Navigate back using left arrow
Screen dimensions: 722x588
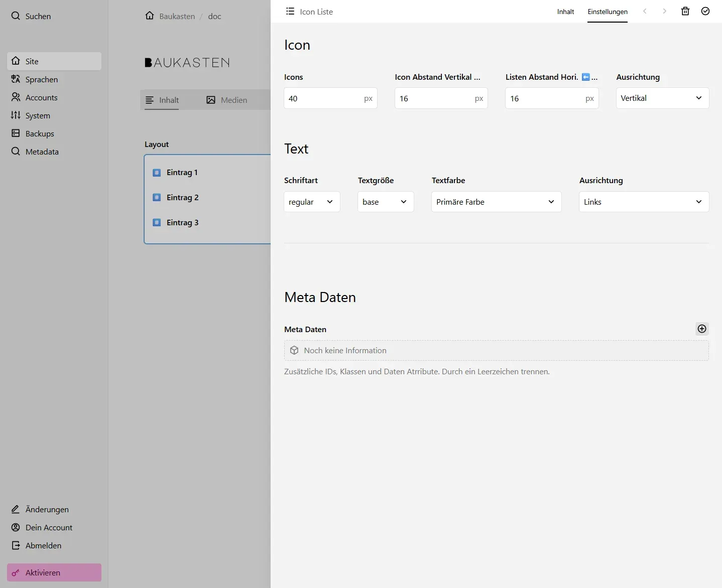645,11
